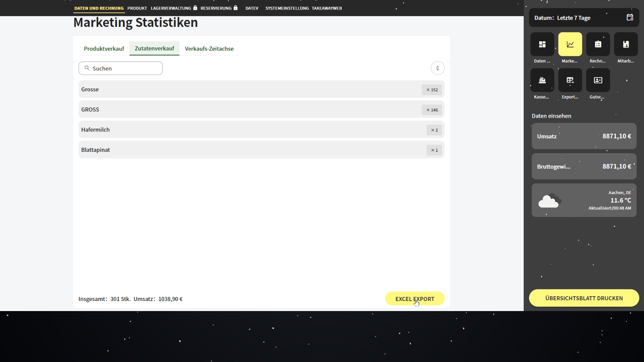The width and height of the screenshot is (644, 362).
Task: Open the Mitarbeiter icon tile
Action: 626,44
